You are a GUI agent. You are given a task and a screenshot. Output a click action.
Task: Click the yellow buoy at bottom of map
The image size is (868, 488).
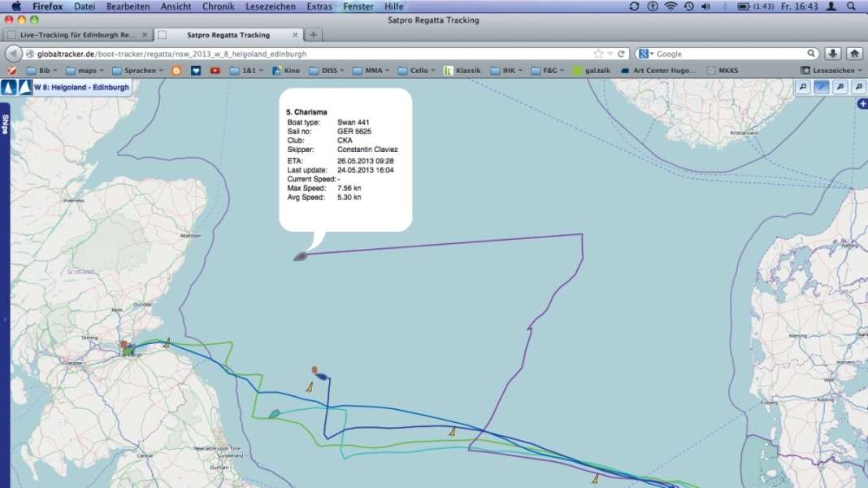tap(596, 478)
